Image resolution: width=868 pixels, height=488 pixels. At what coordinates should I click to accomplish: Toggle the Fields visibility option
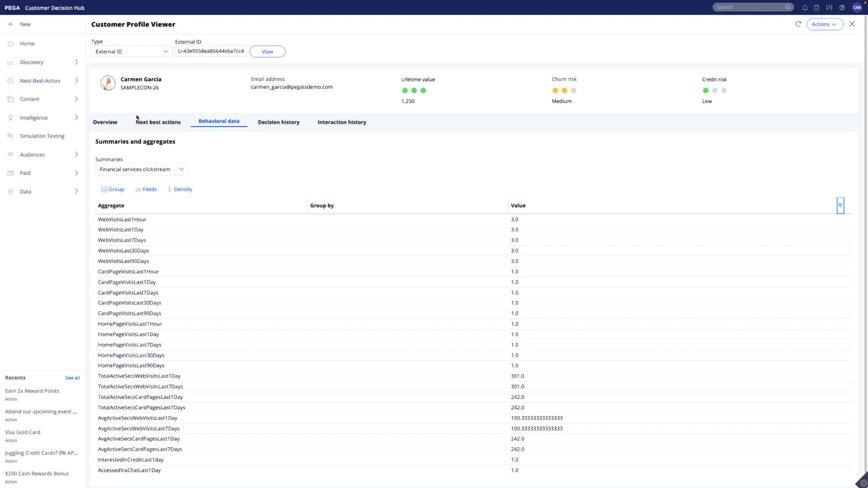[146, 189]
